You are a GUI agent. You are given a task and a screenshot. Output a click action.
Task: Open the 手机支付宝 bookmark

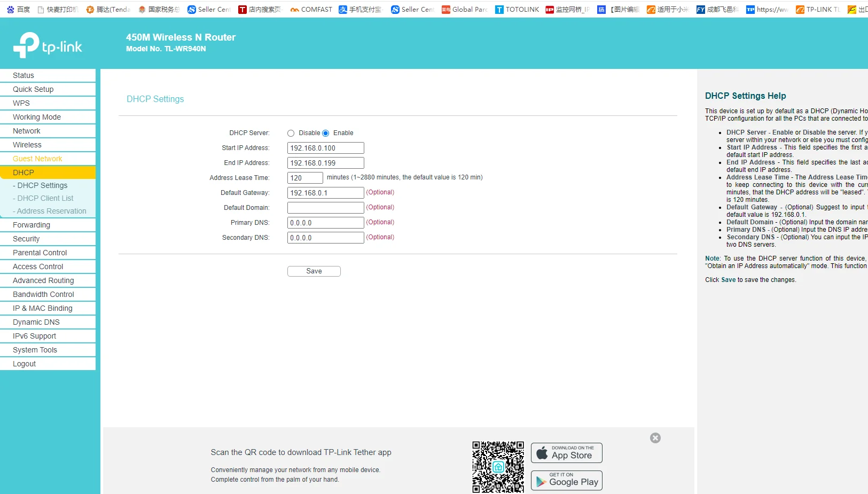(361, 10)
